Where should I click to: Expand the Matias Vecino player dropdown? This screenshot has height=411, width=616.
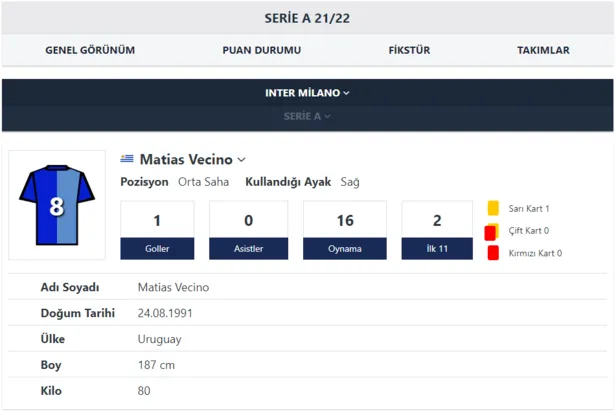click(242, 160)
